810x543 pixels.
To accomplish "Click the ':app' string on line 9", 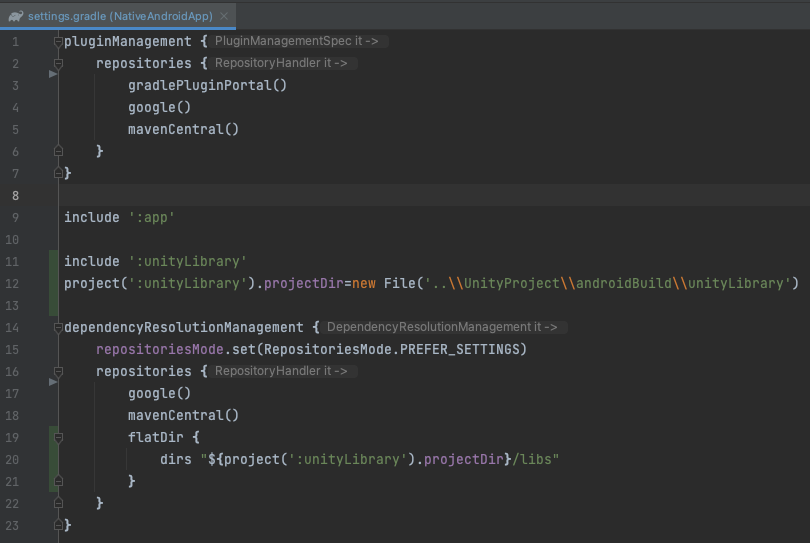I will pyautogui.click(x=151, y=218).
